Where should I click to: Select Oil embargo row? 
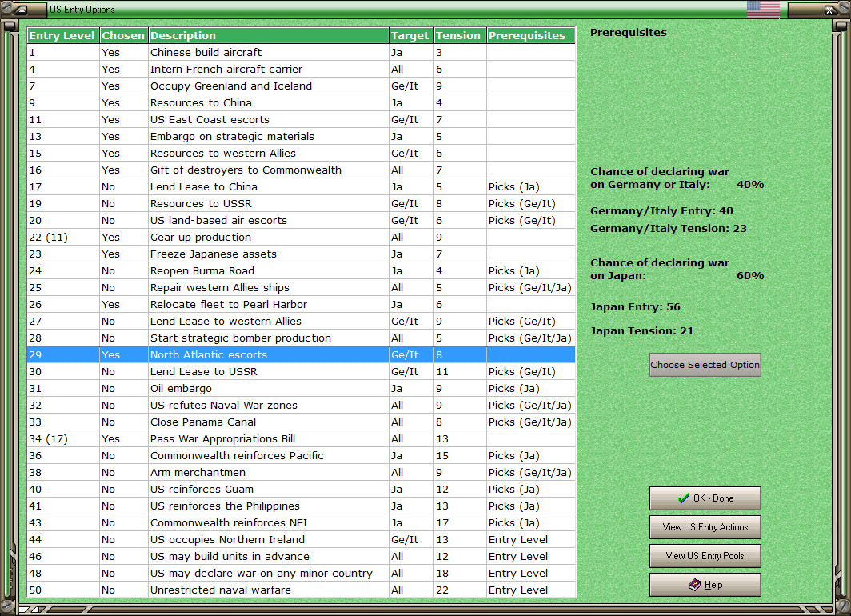[x=302, y=389]
